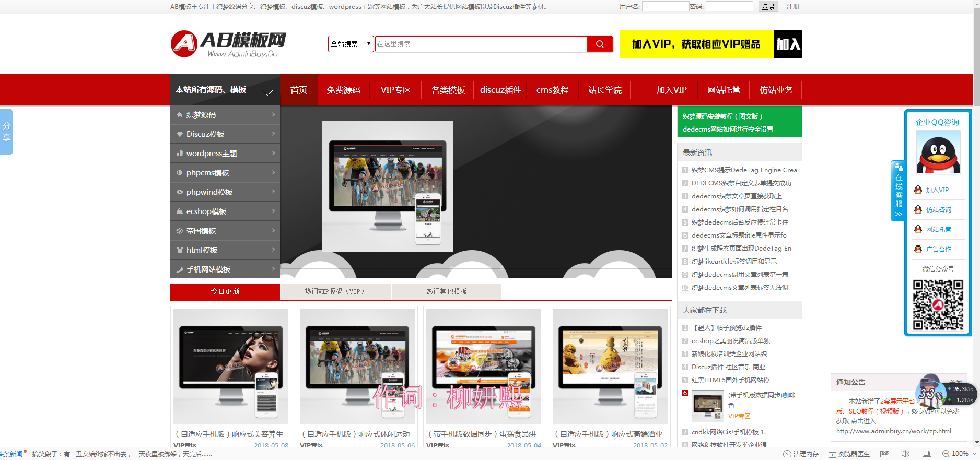Click the icon beside 帝国模板
980x460 pixels.
[180, 231]
